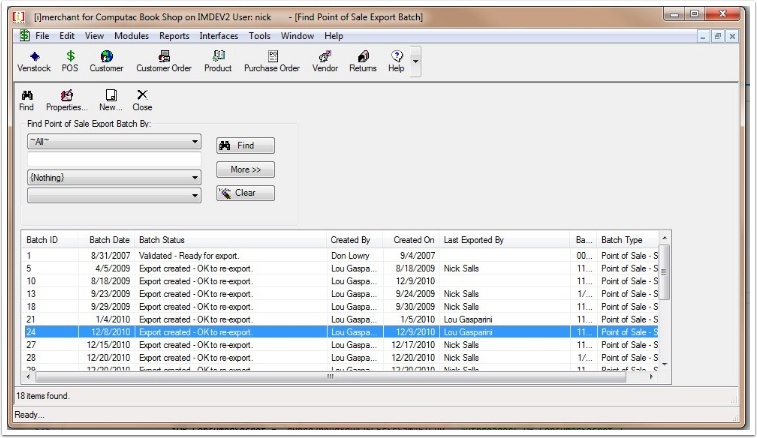Open the Modules menu
The height and width of the screenshot is (438, 757).
131,36
